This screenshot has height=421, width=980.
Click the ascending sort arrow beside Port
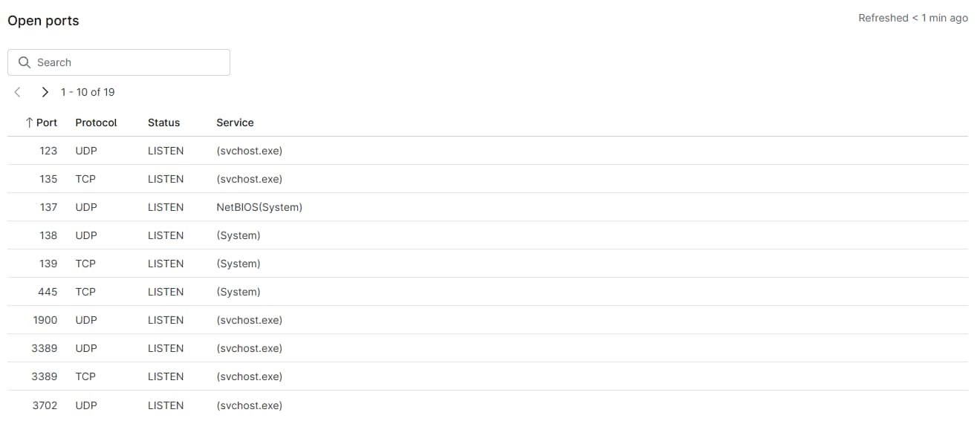pos(29,123)
